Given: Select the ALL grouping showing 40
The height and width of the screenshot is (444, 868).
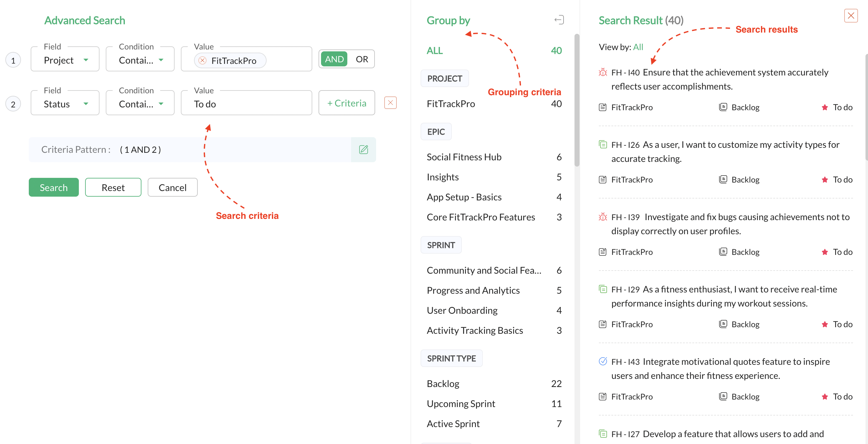Looking at the screenshot, I should click(x=494, y=51).
